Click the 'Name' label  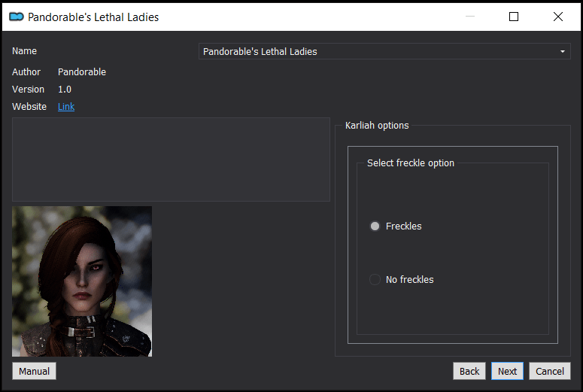pos(24,51)
